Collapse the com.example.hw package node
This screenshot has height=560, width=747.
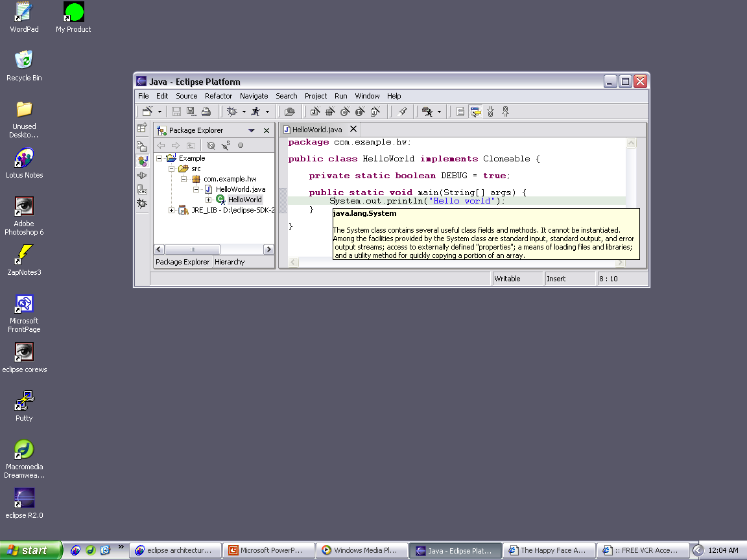pos(184,179)
